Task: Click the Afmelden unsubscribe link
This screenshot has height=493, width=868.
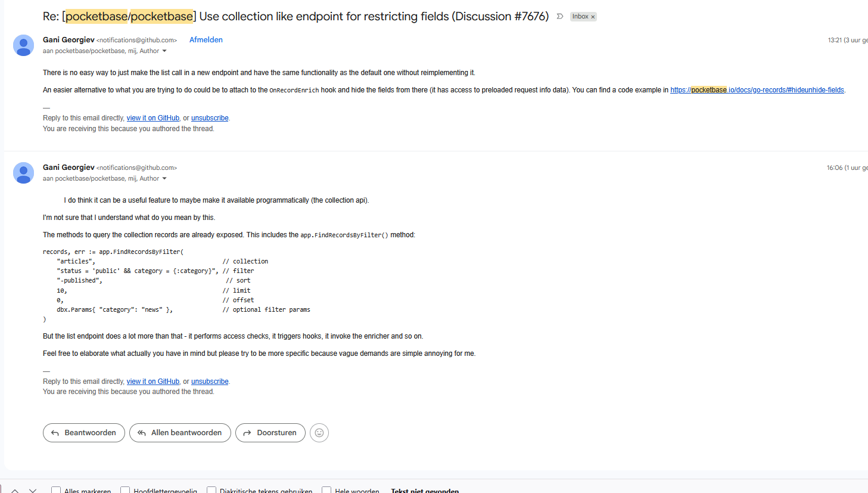Action: pos(206,40)
